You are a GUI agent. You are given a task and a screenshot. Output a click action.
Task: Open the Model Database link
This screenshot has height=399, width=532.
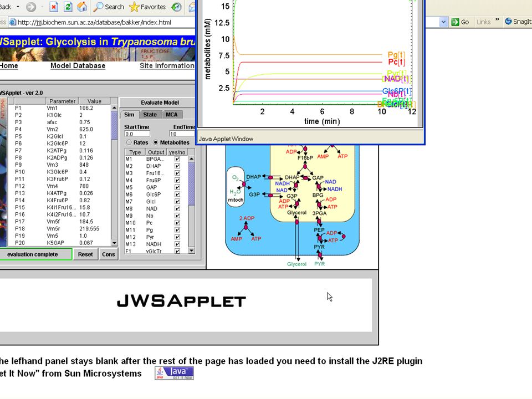click(x=78, y=65)
